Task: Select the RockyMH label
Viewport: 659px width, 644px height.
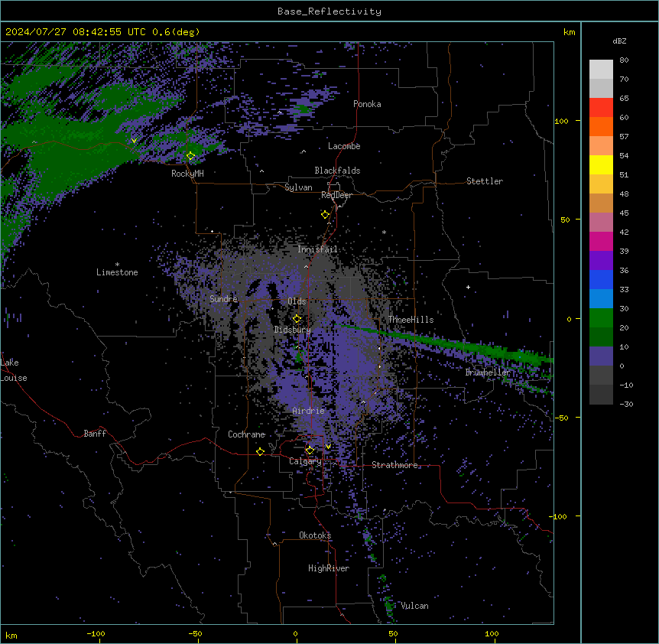Action: point(187,174)
